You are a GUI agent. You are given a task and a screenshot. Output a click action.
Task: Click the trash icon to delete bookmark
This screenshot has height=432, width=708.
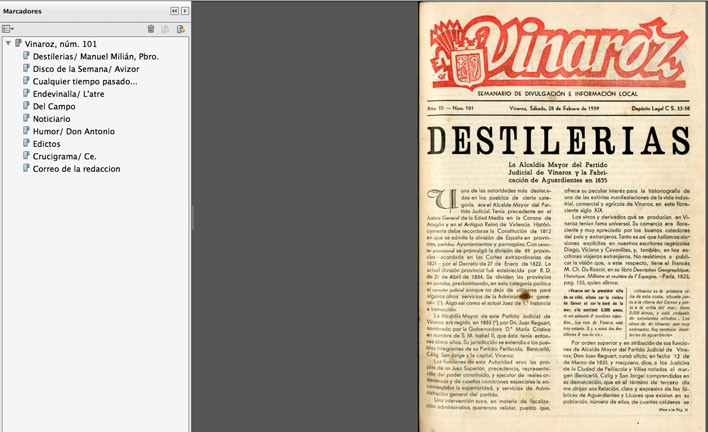click(x=151, y=30)
